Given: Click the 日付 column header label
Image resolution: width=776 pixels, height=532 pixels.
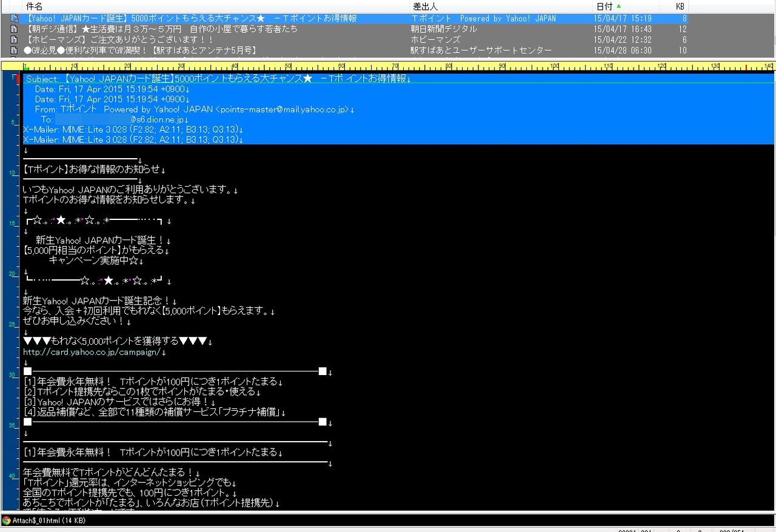Looking at the screenshot, I should [604, 6].
